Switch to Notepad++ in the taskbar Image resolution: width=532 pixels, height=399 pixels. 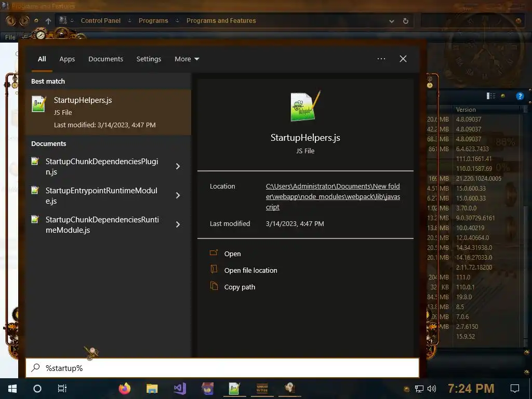point(234,389)
